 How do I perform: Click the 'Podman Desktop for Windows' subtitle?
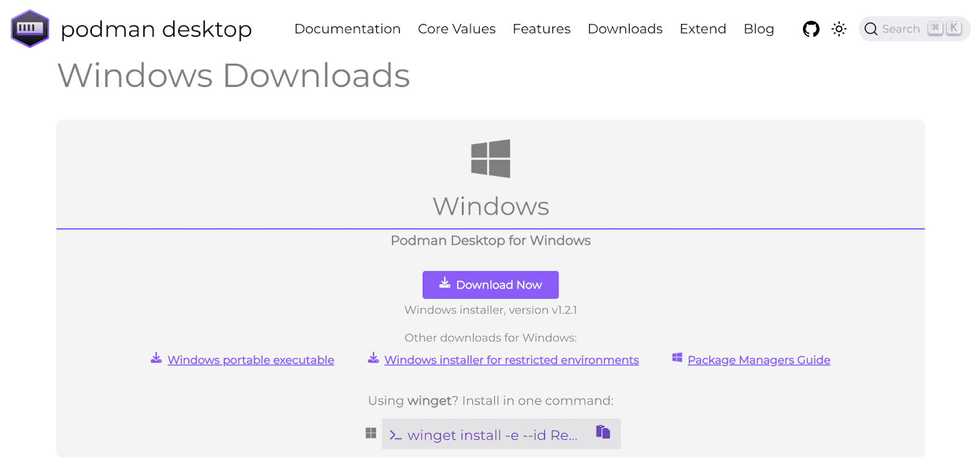click(x=491, y=241)
